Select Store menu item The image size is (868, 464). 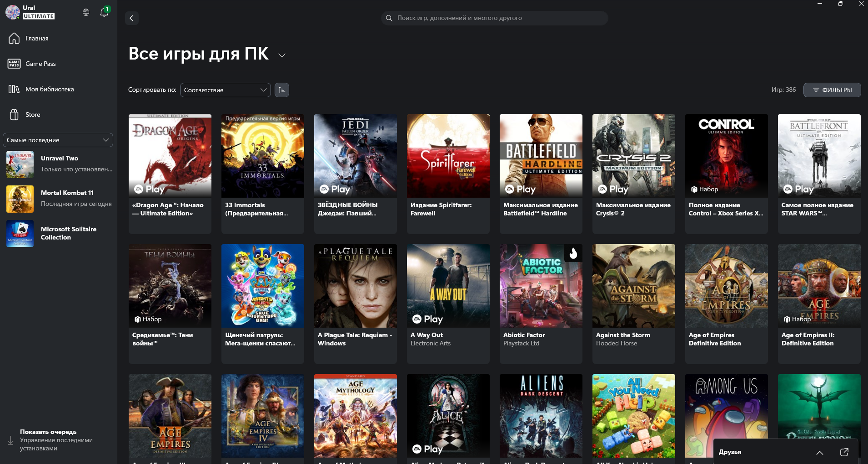(33, 115)
